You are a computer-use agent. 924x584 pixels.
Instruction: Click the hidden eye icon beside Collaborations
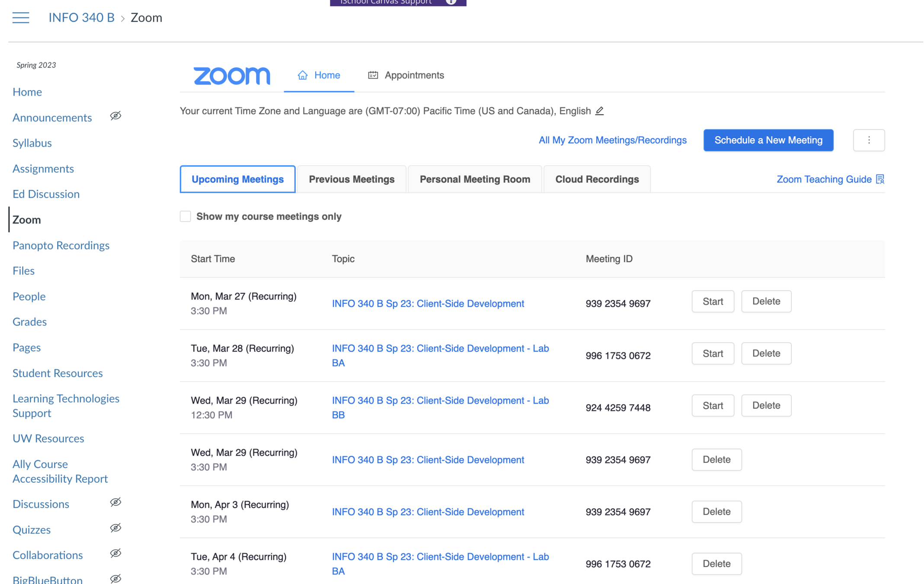pyautogui.click(x=115, y=553)
